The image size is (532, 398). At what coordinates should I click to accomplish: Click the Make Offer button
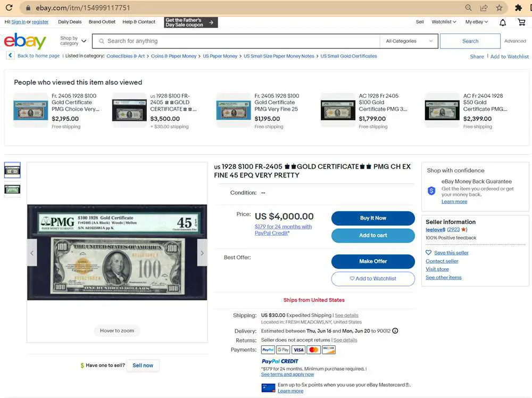pyautogui.click(x=373, y=261)
